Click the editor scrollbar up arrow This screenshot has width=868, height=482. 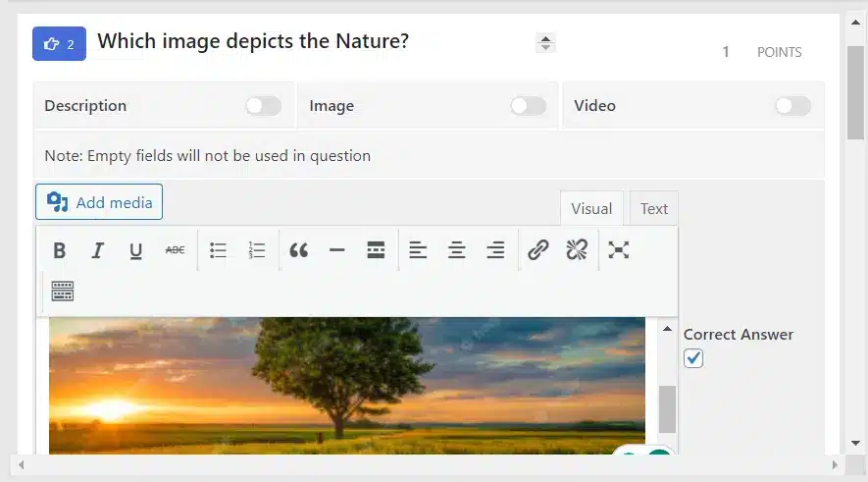pyautogui.click(x=668, y=329)
